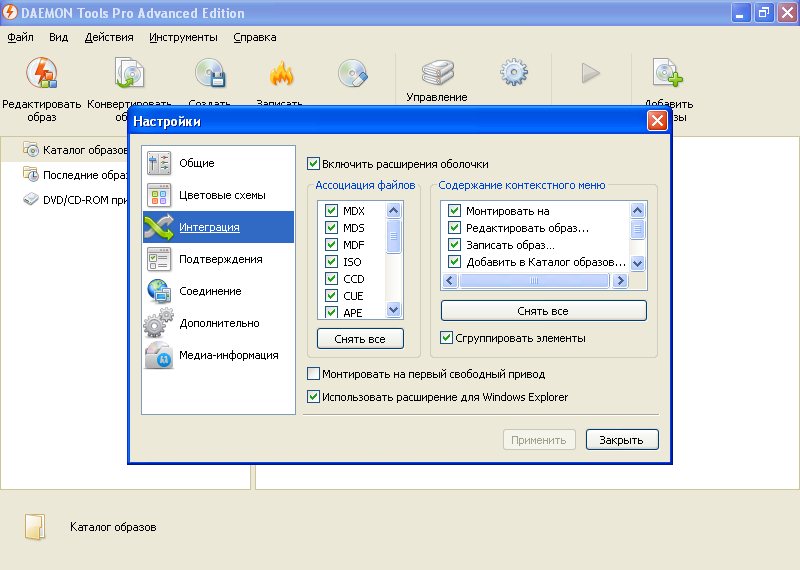800x570 pixels.
Task: Click the Редактировать образ toolbar icon
Action: (42, 74)
